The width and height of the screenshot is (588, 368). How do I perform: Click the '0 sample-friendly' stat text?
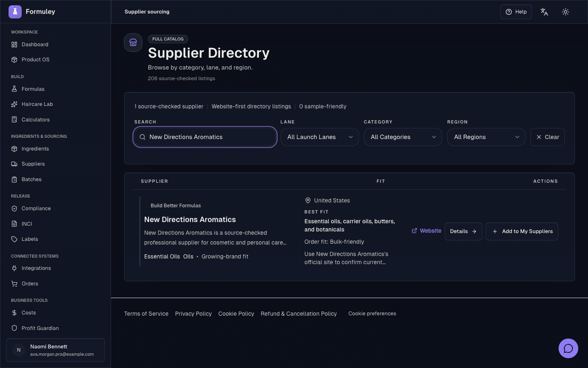click(323, 106)
